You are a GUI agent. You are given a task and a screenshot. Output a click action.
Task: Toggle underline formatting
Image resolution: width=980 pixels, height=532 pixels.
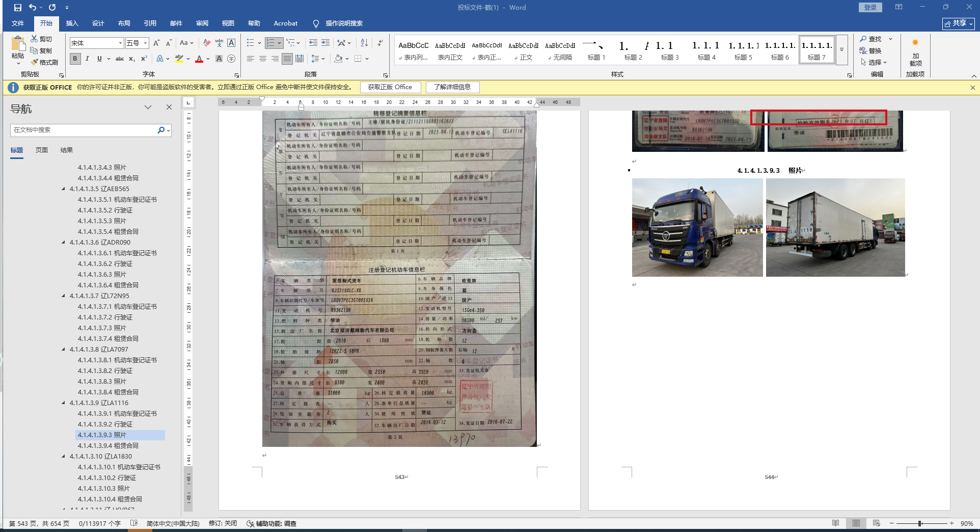point(99,59)
